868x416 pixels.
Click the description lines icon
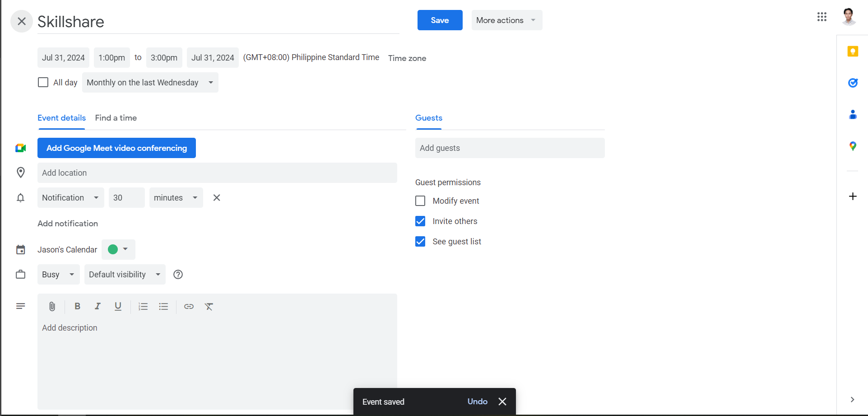(20, 306)
